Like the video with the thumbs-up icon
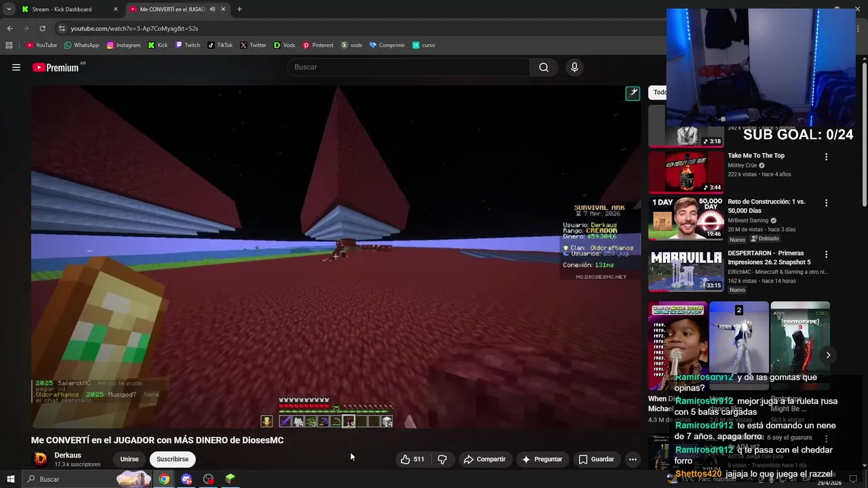Image resolution: width=868 pixels, height=488 pixels. pos(405,459)
